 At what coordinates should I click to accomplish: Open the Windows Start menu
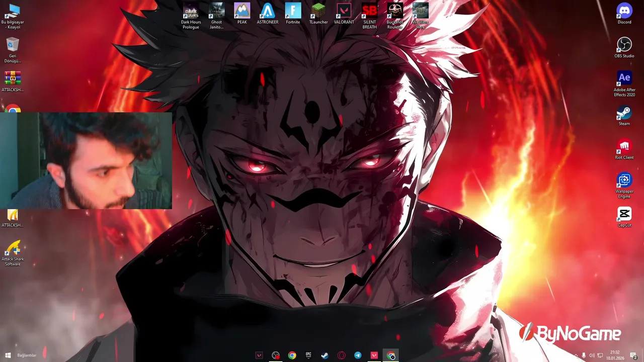click(x=8, y=355)
